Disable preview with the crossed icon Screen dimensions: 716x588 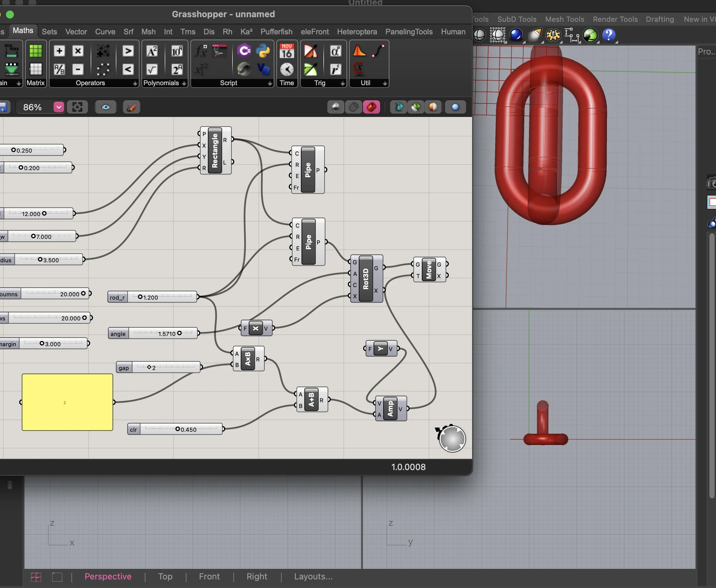(x=353, y=107)
